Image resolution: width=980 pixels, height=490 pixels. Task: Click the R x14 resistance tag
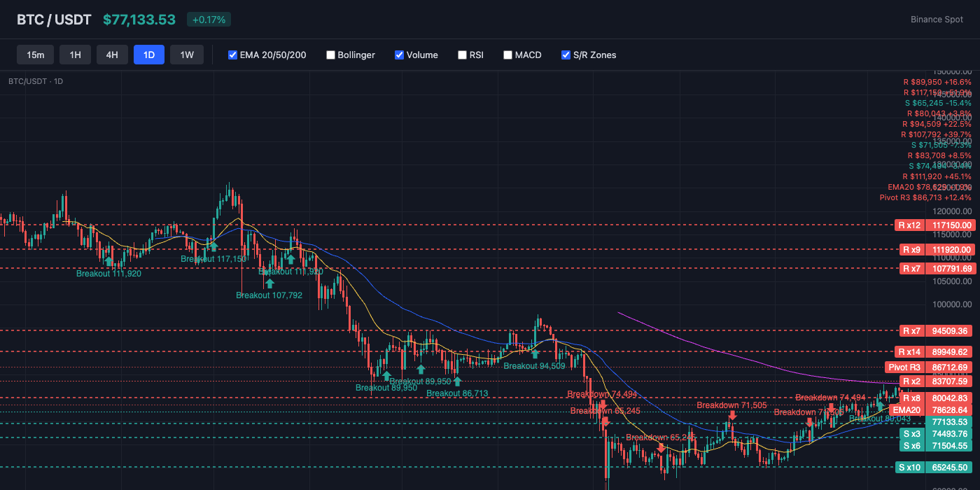click(x=909, y=351)
